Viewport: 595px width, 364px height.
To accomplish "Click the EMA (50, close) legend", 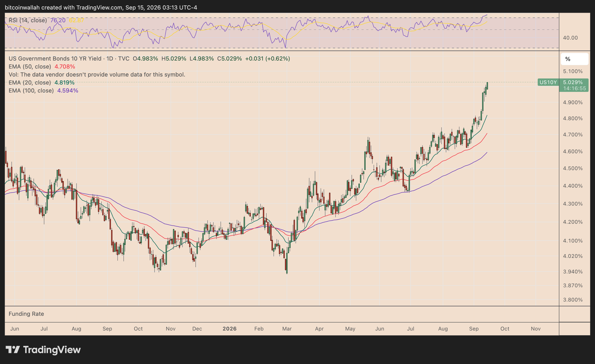I will (x=30, y=66).
